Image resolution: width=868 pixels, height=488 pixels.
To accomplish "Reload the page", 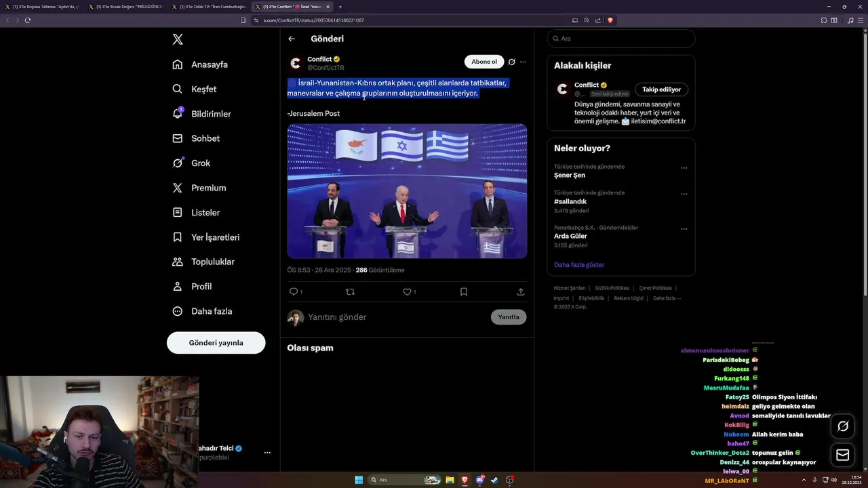I will coord(28,20).
